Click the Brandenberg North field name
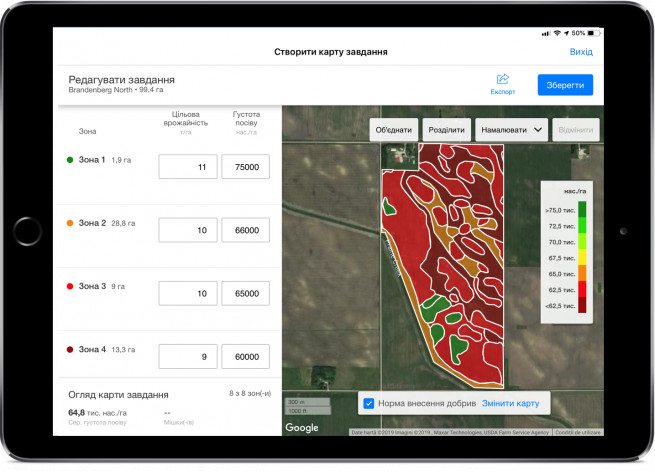 [100, 90]
